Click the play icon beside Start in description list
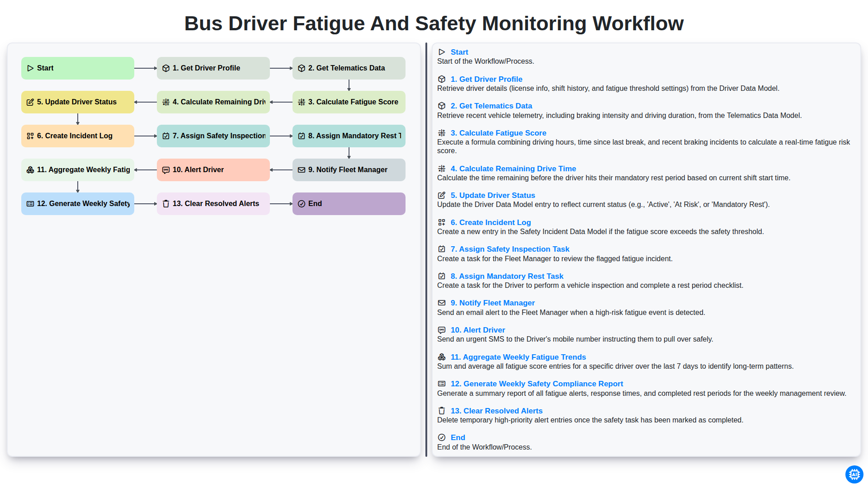Image resolution: width=868 pixels, height=488 pixels. [x=442, y=52]
